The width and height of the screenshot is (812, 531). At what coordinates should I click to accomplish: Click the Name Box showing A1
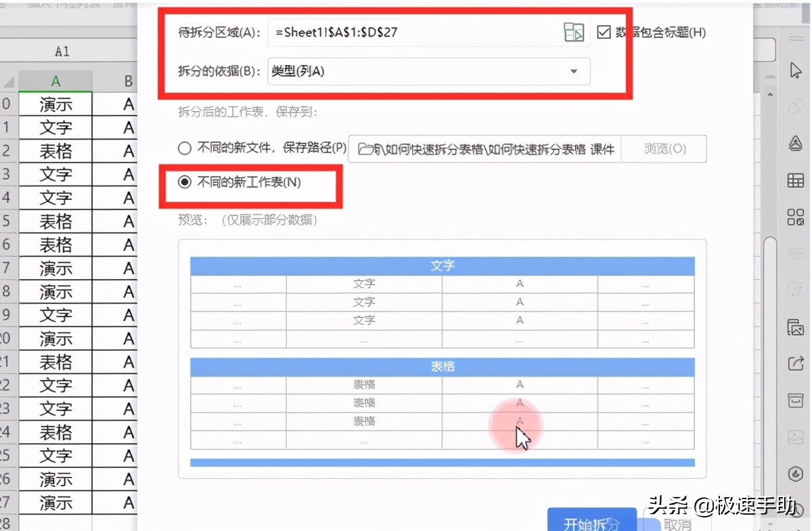(63, 51)
